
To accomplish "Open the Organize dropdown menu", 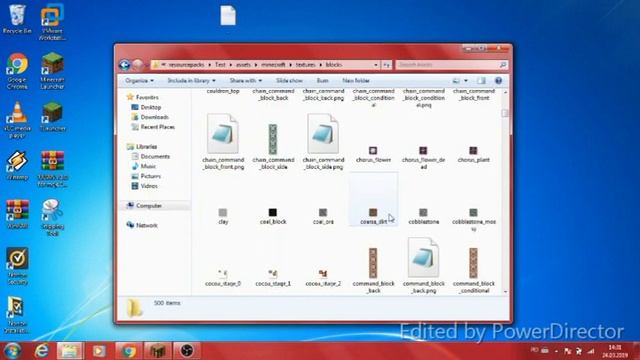I will [x=139, y=81].
